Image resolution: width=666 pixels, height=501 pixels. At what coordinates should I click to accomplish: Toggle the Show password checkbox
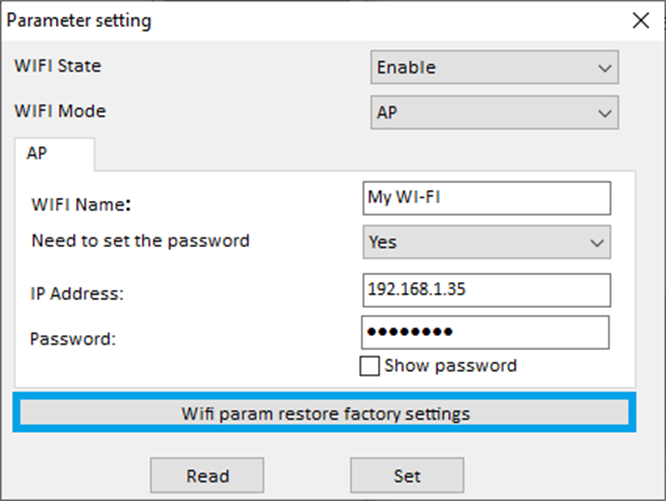tap(370, 366)
